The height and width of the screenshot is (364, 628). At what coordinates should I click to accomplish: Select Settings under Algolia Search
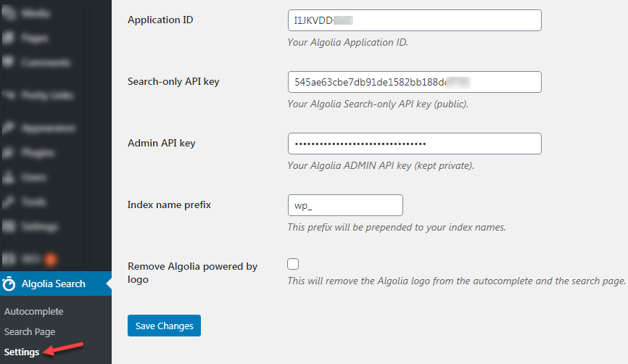22,352
